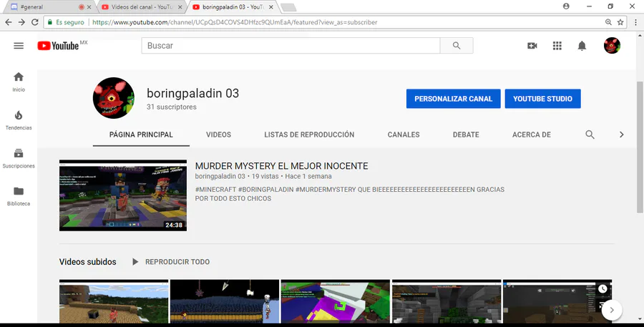Open the ACERCA DE tab
This screenshot has height=327, width=644.
point(532,135)
